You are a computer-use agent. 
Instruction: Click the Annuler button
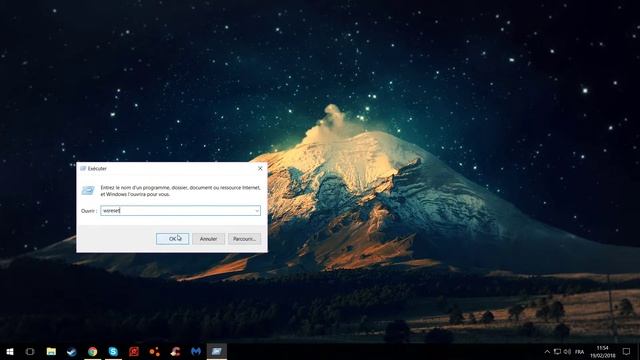tap(208, 239)
